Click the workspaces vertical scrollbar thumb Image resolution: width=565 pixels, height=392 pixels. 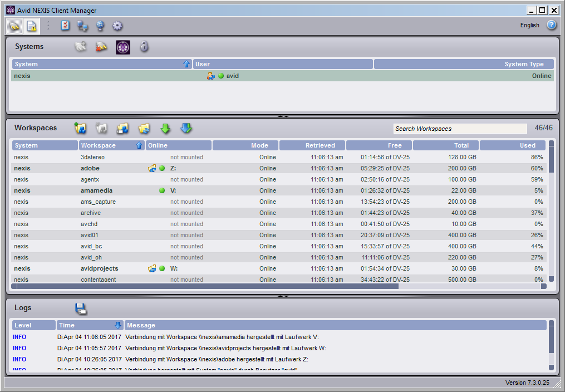pos(551,160)
